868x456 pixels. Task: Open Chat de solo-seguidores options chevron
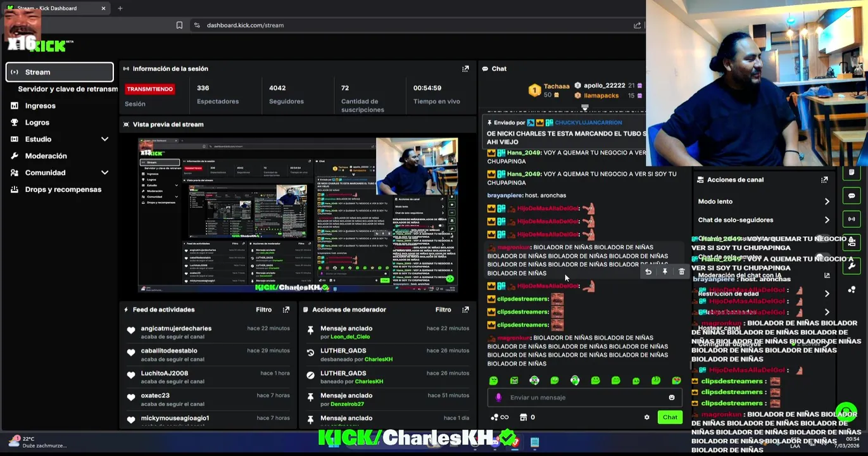click(x=827, y=220)
